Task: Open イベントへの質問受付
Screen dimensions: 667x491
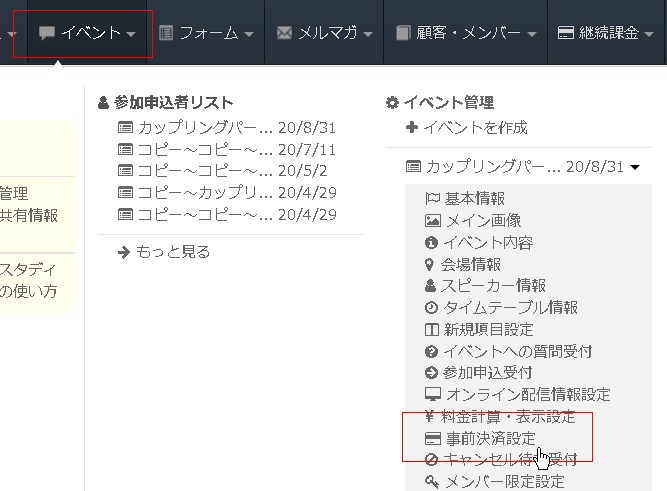Action: [x=518, y=351]
